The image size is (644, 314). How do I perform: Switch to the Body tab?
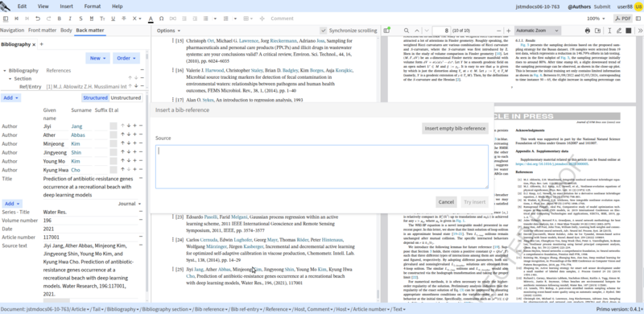(66, 30)
